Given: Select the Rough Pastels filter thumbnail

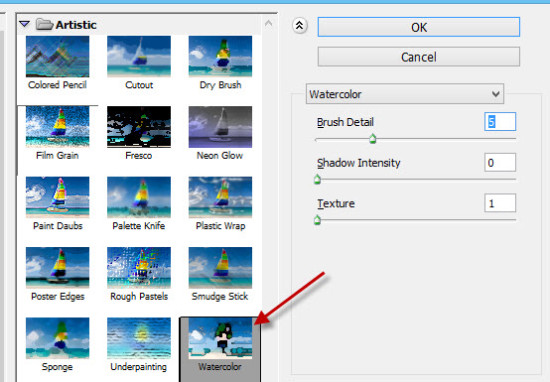Looking at the screenshot, I should (x=139, y=268).
